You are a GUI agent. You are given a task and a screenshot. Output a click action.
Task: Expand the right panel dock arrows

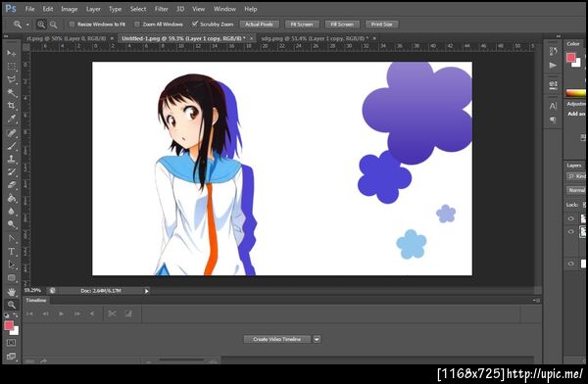pos(558,36)
